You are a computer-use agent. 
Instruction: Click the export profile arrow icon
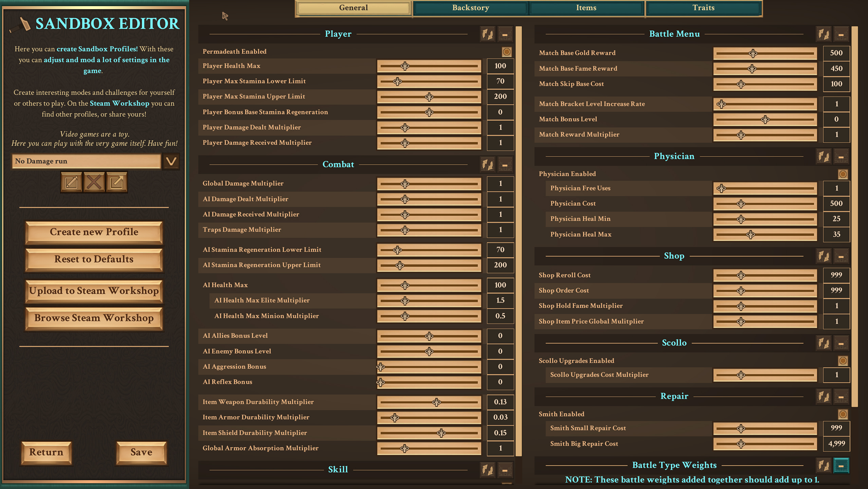click(x=117, y=182)
